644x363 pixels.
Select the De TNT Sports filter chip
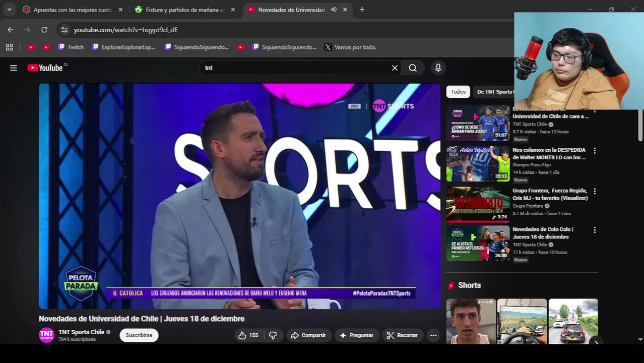point(495,92)
